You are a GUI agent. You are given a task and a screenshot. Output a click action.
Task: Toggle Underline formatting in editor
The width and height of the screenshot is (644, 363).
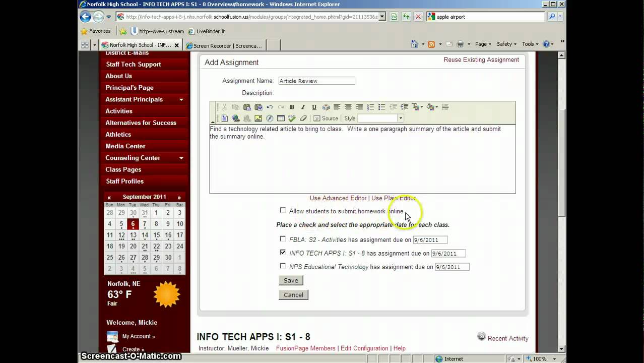click(314, 107)
